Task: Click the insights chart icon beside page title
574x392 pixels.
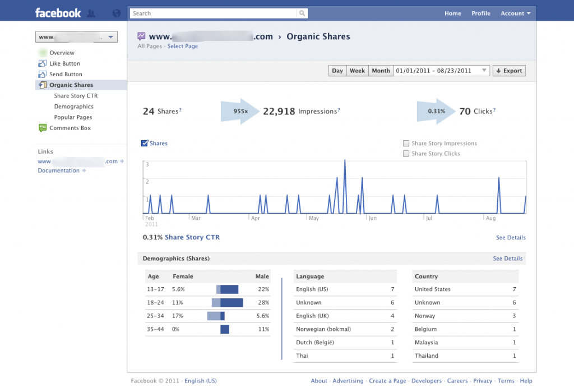Action: point(141,36)
